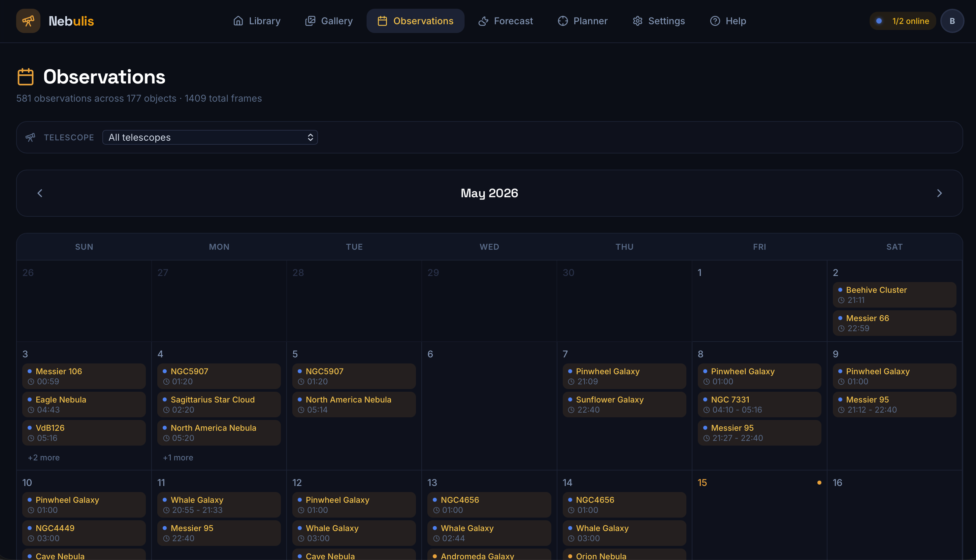This screenshot has width=976, height=560.
Task: Click the Nebulis brand name
Action: [x=71, y=21]
